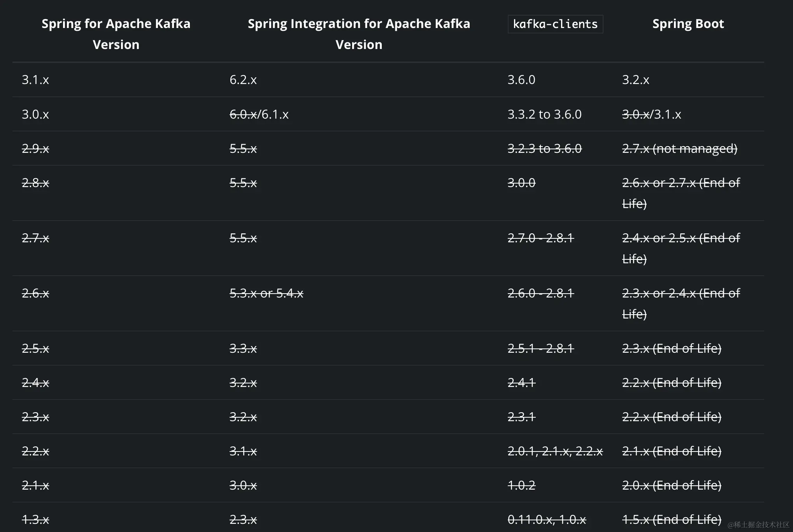Select the struck-through "2.9.x" Kafka version cell
793x532 pixels.
tap(35, 149)
